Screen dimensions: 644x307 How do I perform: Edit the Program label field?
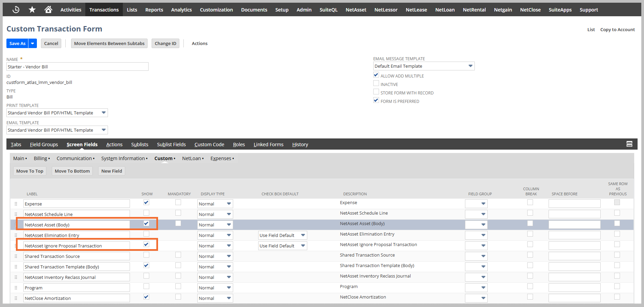coord(76,288)
